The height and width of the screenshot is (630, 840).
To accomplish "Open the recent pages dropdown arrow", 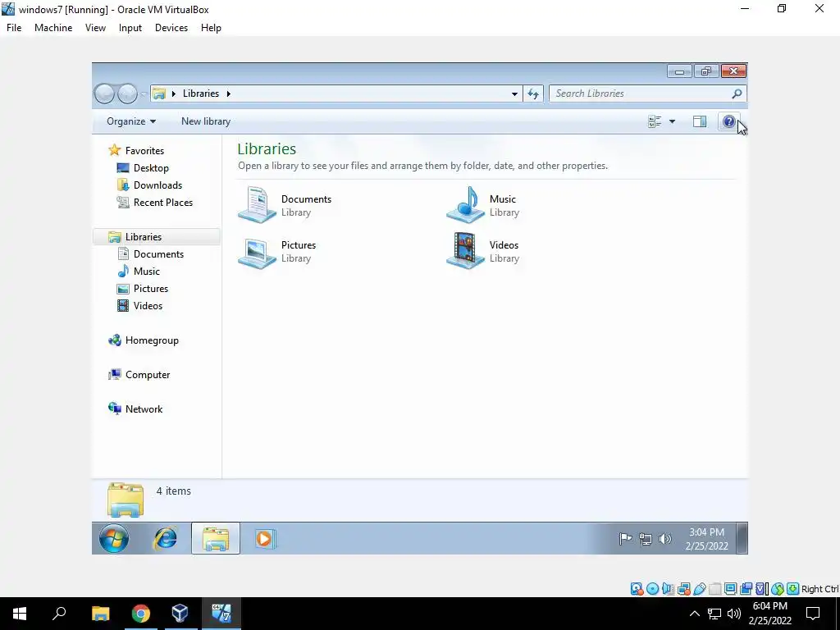I will point(144,94).
